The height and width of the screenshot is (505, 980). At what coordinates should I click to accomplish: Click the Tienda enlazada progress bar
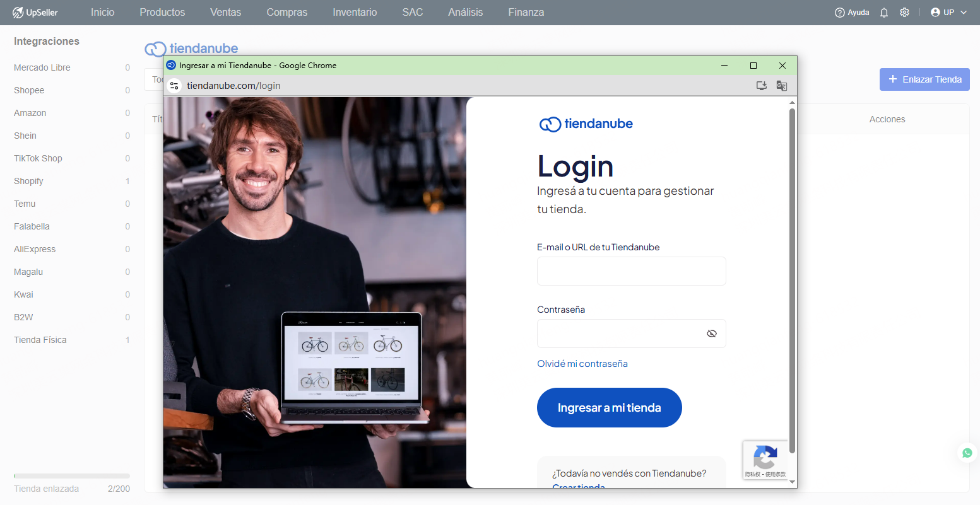72,476
